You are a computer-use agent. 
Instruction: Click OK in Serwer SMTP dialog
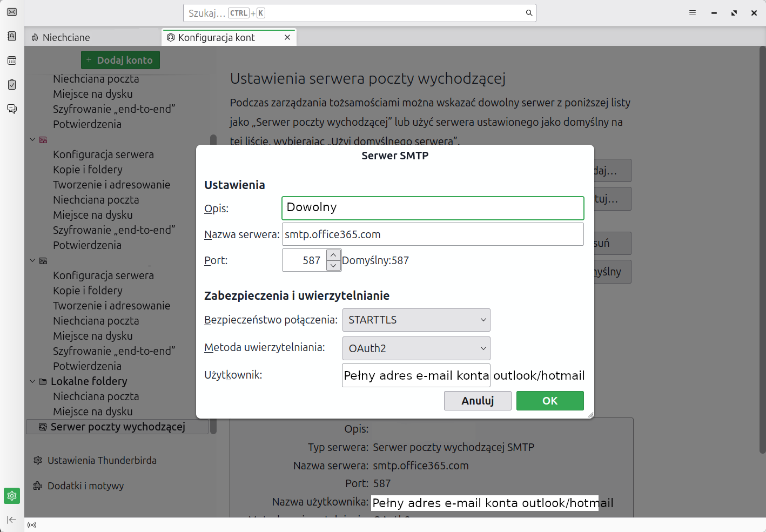[x=550, y=401]
